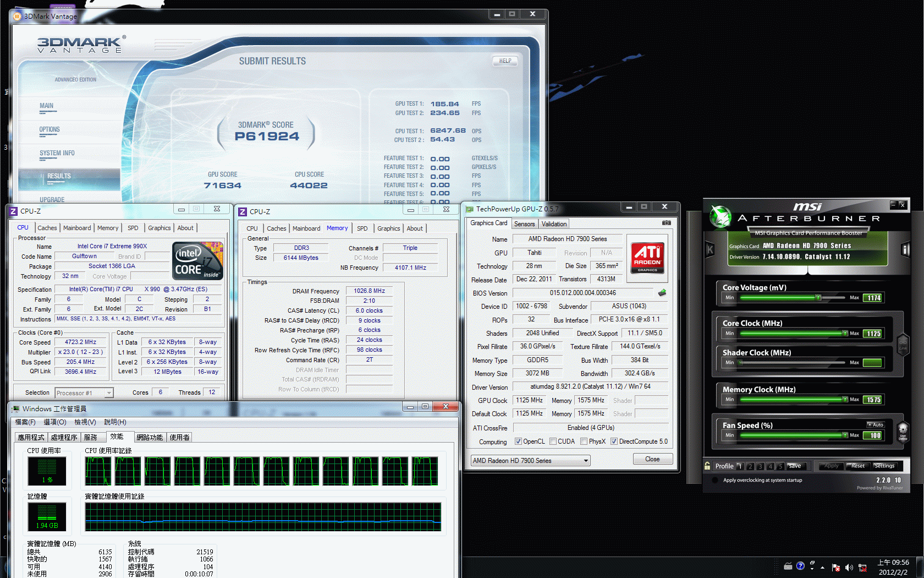Click the network status icon in system tray
924x578 pixels.
point(862,568)
